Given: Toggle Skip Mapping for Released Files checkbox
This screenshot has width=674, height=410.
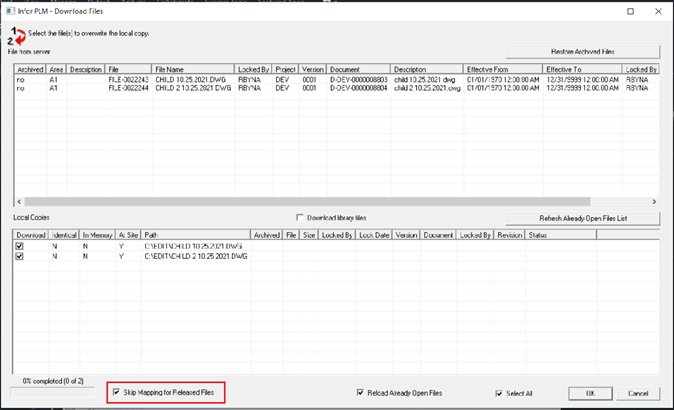Looking at the screenshot, I should [118, 392].
